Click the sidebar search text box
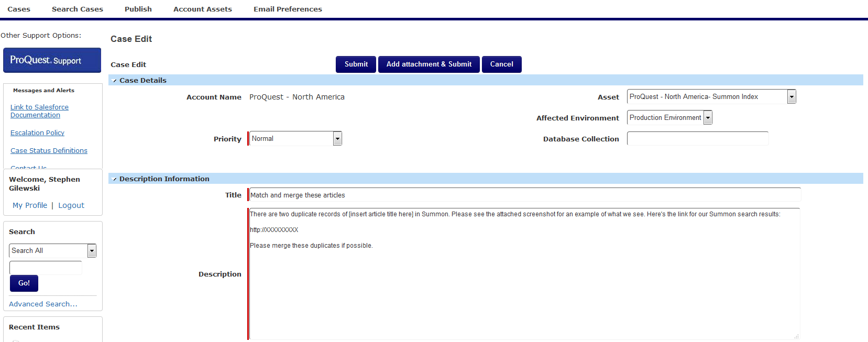 (46, 268)
